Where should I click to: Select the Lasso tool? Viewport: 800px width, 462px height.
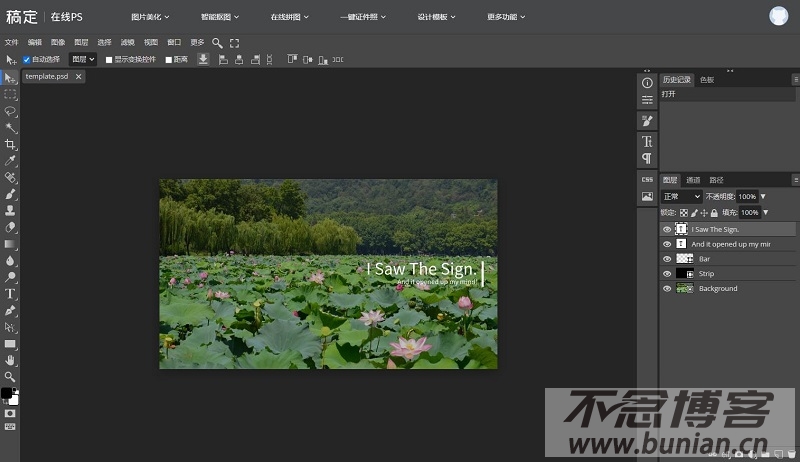click(10, 111)
